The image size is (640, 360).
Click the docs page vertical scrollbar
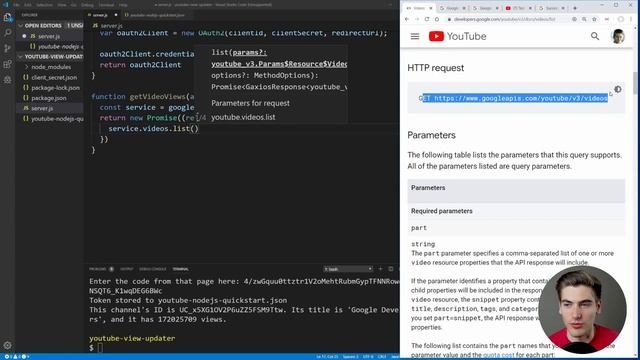[635, 82]
